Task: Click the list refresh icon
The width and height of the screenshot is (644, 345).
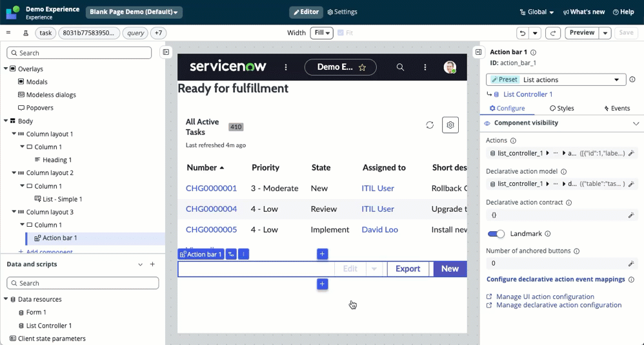Action: tap(430, 125)
